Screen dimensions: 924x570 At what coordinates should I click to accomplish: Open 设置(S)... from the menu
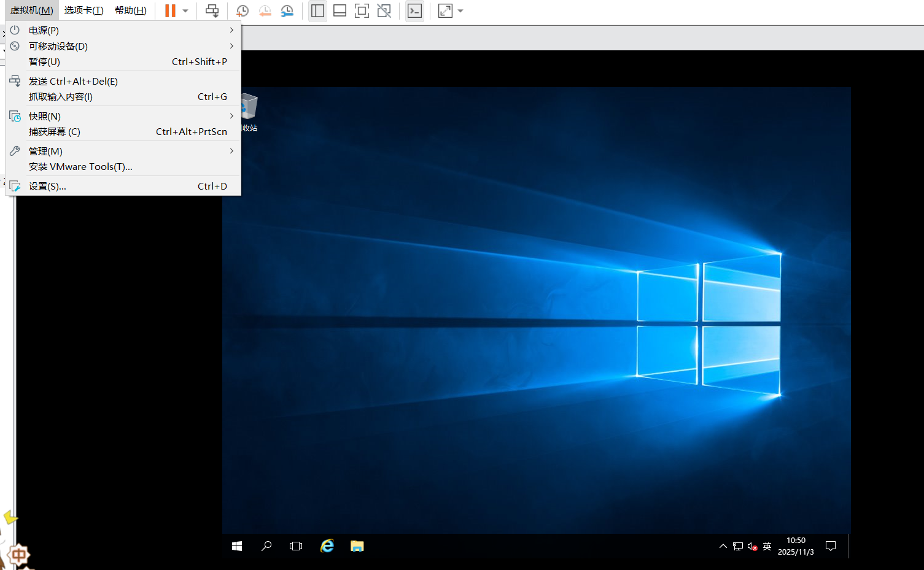(x=123, y=186)
